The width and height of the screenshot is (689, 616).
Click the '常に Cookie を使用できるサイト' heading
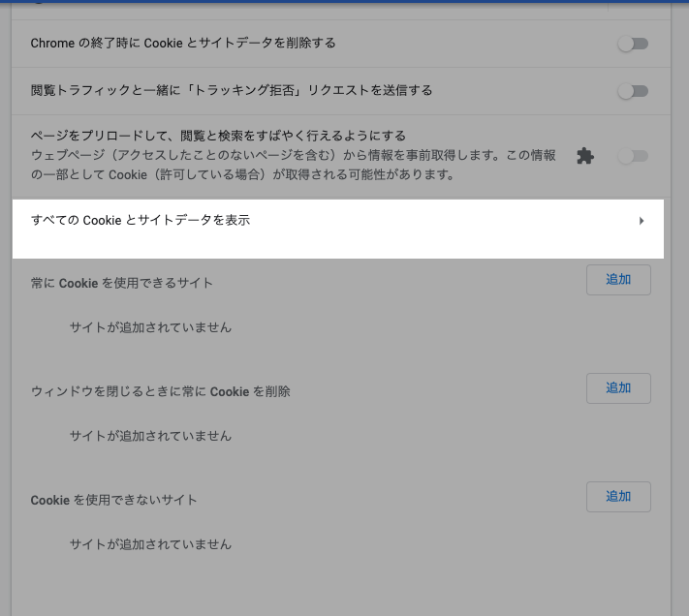pos(122,283)
